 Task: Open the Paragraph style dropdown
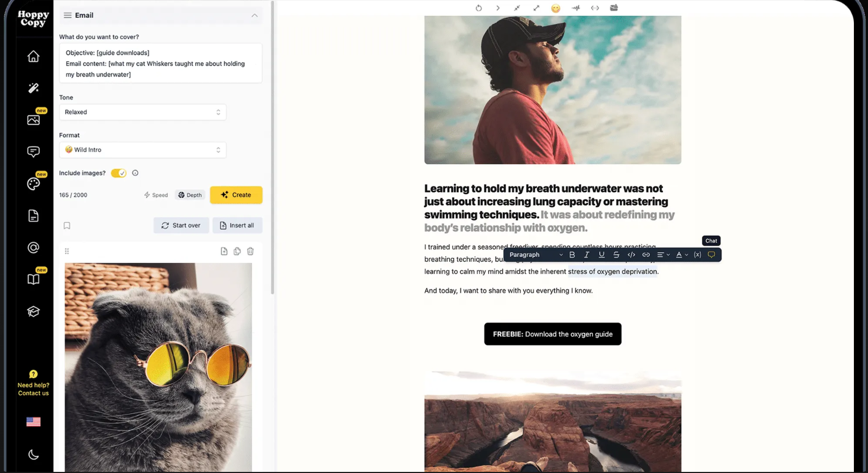(536, 255)
